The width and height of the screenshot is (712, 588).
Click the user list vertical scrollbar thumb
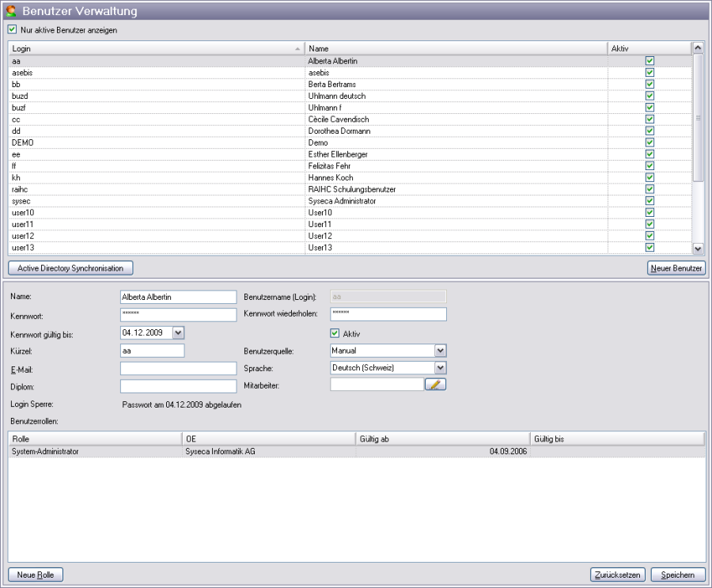click(698, 119)
